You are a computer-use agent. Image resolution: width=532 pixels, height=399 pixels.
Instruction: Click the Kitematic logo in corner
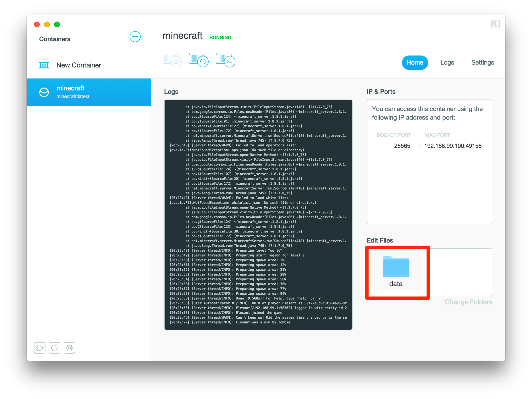(x=495, y=24)
